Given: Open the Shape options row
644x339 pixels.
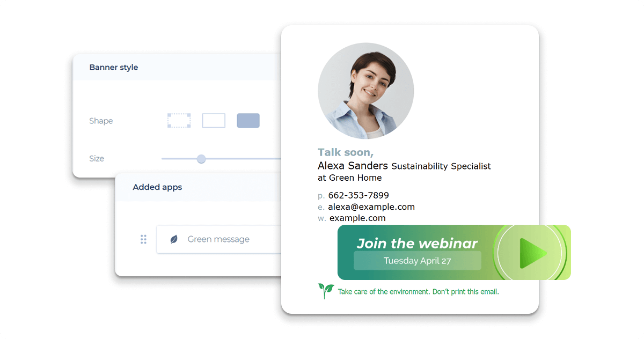Looking at the screenshot, I should click(101, 121).
